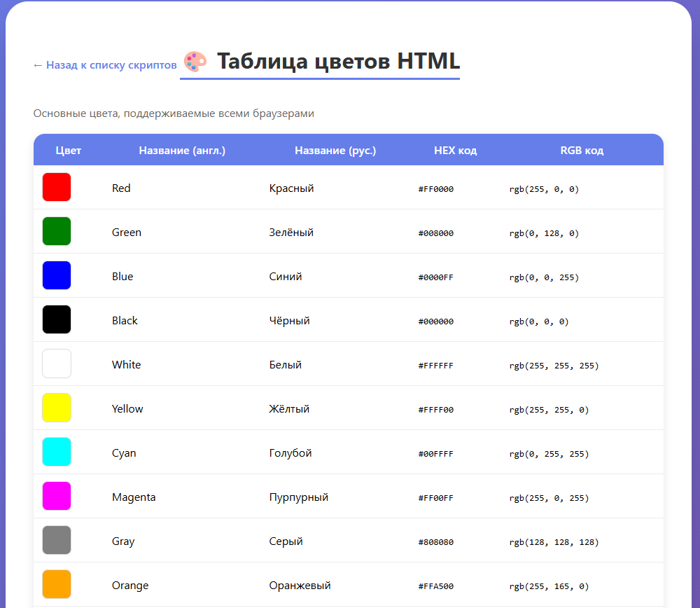Select the Black color swatch
The image size is (700, 608).
[x=57, y=319]
